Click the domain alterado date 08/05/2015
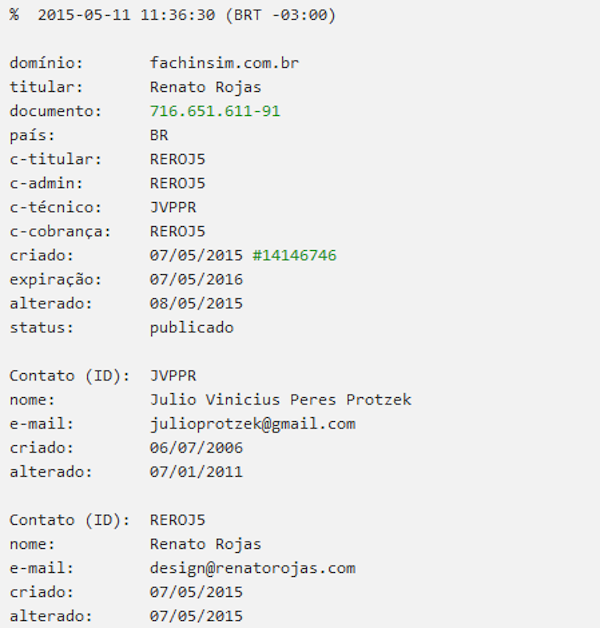This screenshot has width=600, height=628. click(x=196, y=303)
